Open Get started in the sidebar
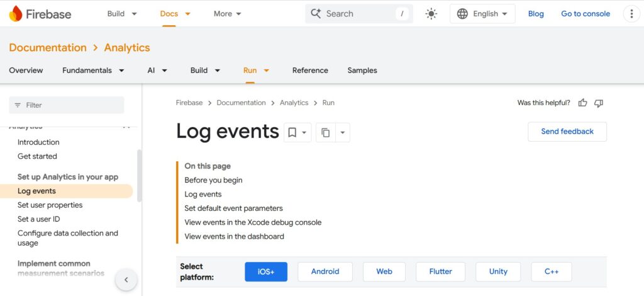 pos(37,156)
